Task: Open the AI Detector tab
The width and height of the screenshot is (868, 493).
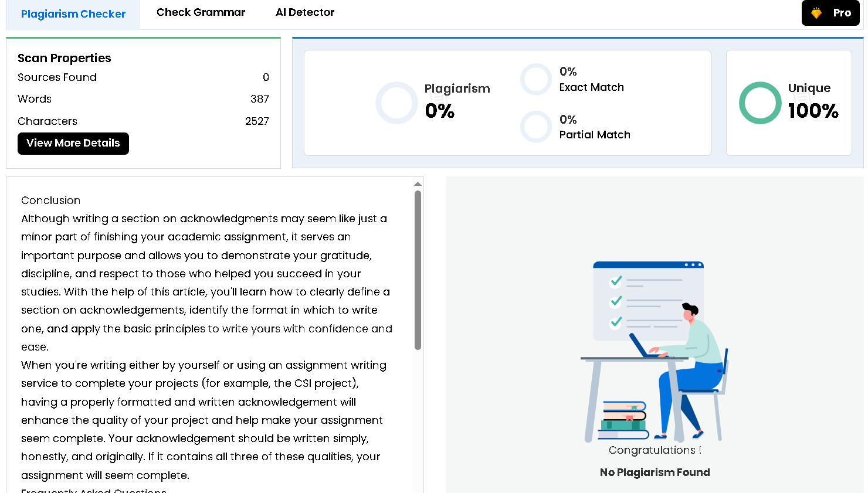Action: 304,12
